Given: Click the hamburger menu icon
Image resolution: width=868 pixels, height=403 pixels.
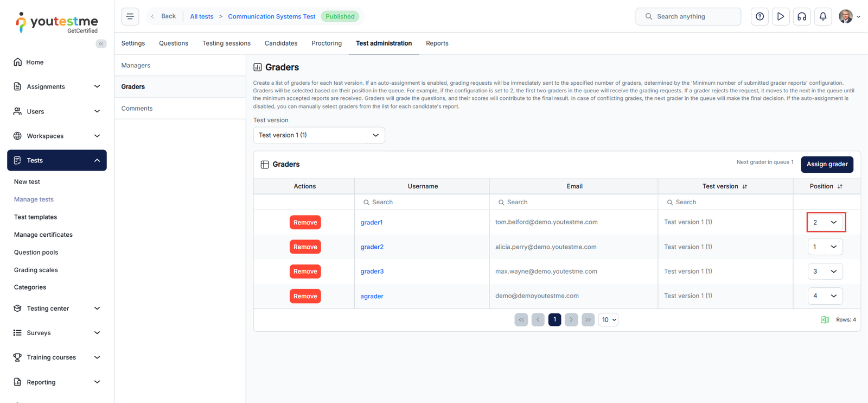Looking at the screenshot, I should tap(130, 16).
